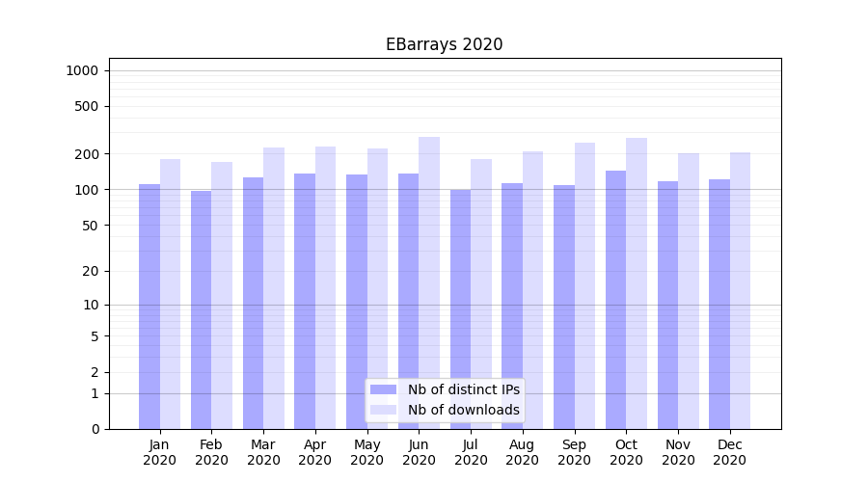
Task: Select the Mar 2020 downloads bar
Action: pyautogui.click(x=274, y=287)
